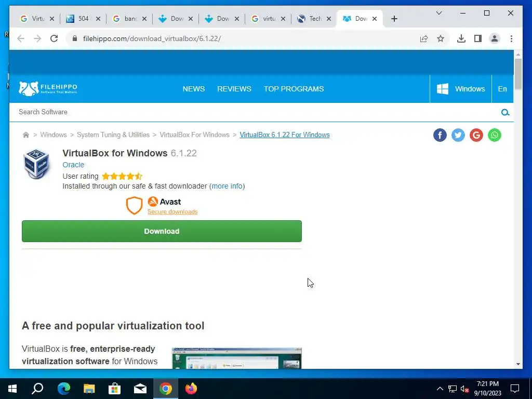The image size is (532, 399).
Task: Click the FileHippo logo
Action: 48,88
